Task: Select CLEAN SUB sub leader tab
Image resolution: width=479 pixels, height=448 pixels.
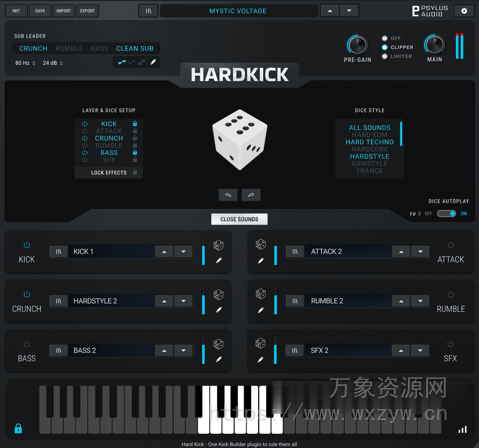Action: point(135,49)
